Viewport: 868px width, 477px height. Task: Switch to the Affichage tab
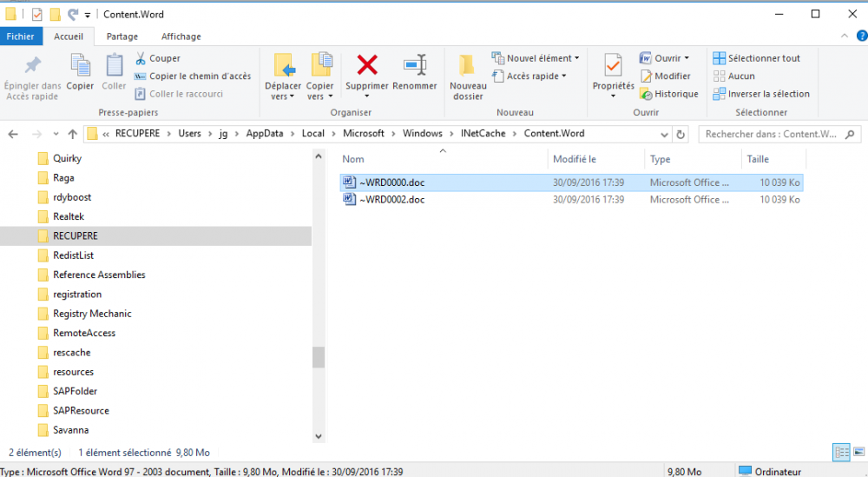click(181, 36)
